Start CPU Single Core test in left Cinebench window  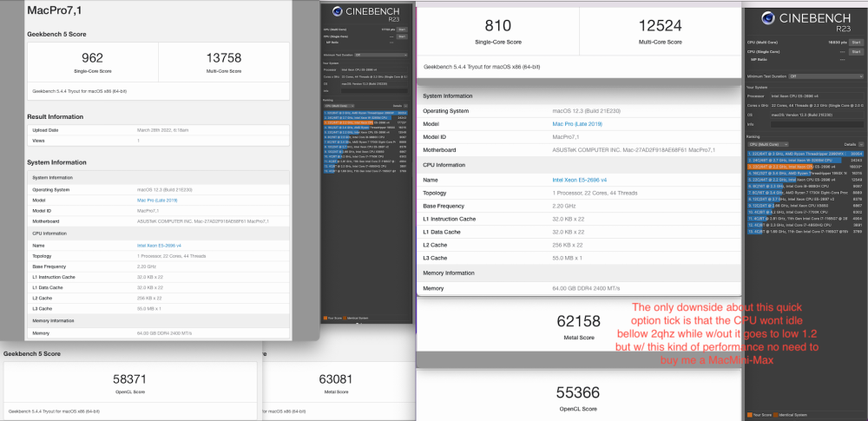[x=402, y=36]
